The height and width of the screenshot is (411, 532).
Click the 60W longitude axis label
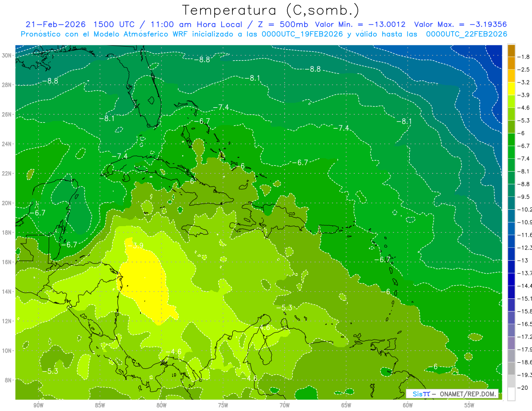coord(408,406)
